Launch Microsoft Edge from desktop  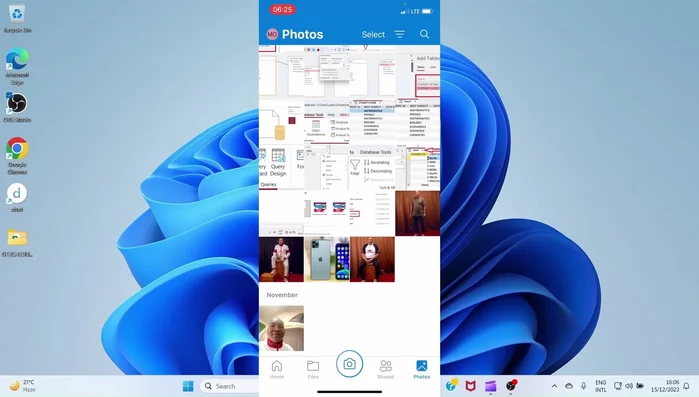tap(17, 67)
